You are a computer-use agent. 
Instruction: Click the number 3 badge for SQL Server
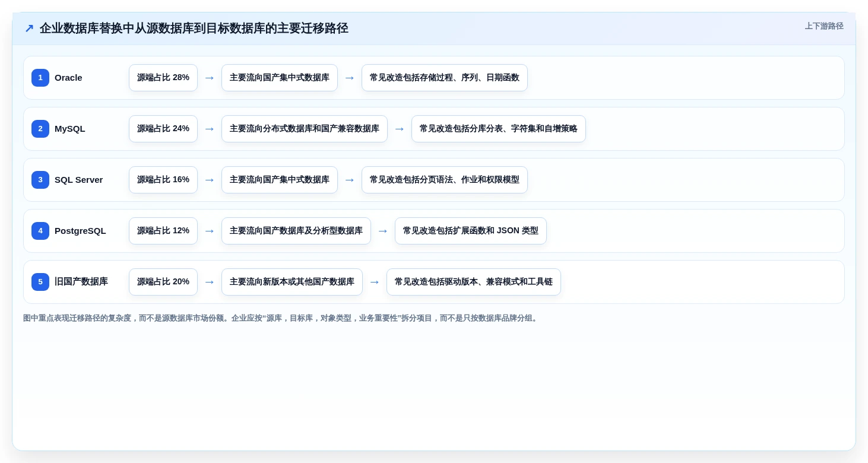40,180
